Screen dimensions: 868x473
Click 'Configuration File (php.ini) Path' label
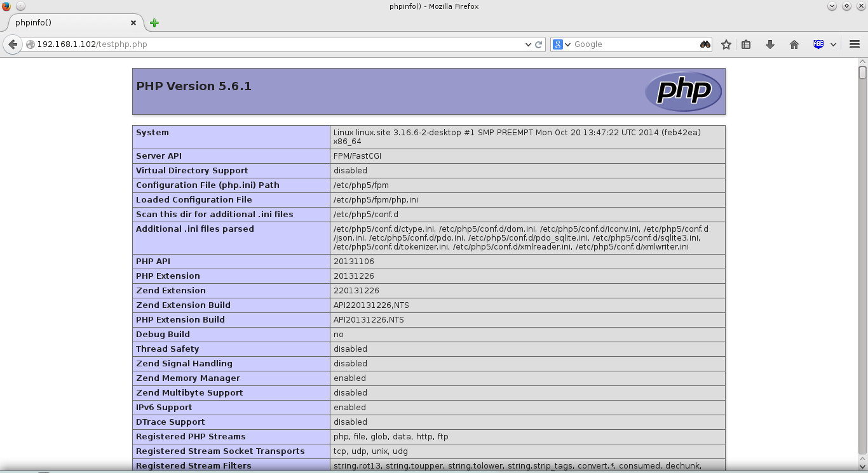(x=208, y=185)
